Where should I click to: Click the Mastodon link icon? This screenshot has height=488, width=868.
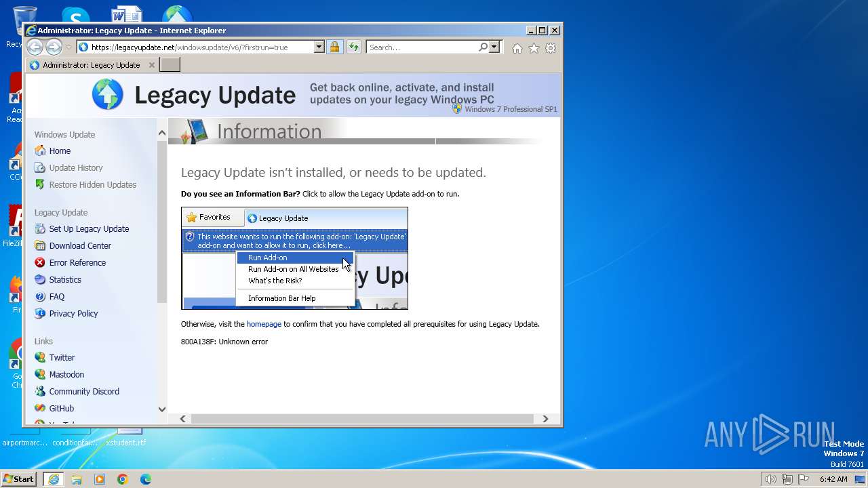pos(40,374)
